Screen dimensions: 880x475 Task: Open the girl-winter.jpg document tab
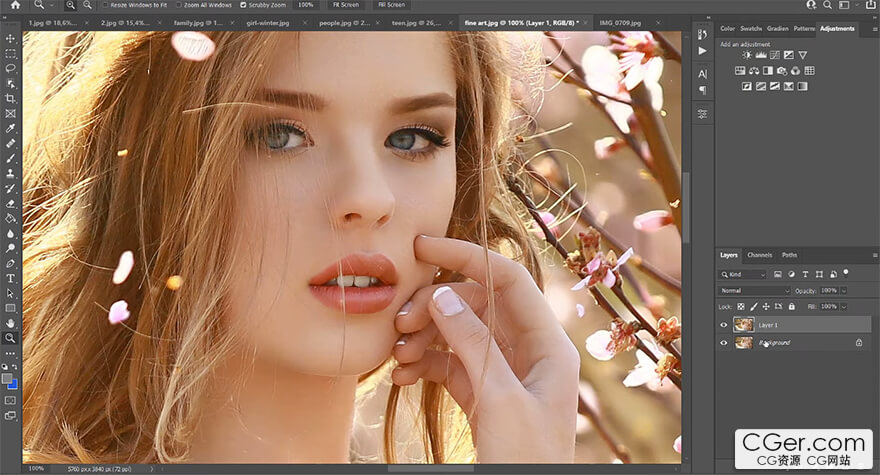click(267, 21)
